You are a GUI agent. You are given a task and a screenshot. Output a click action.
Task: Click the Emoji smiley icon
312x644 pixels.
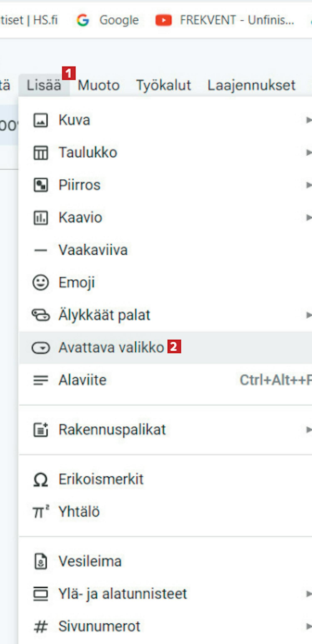tap(41, 282)
